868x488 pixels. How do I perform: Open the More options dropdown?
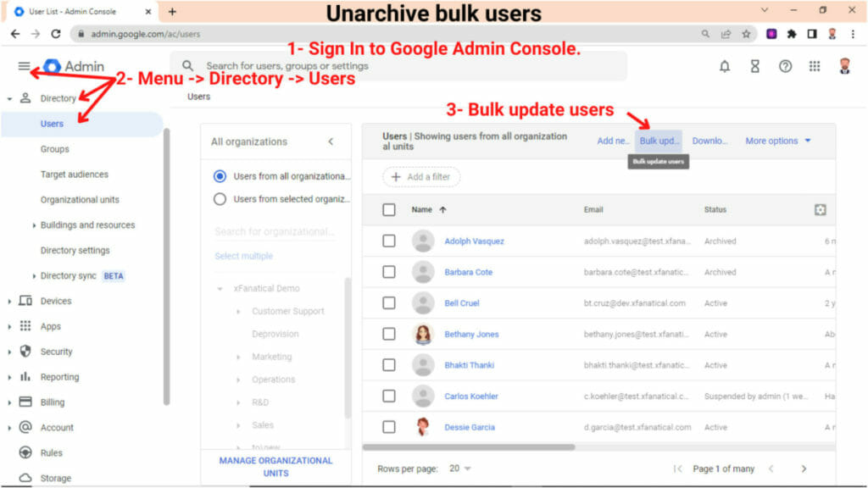coord(774,141)
